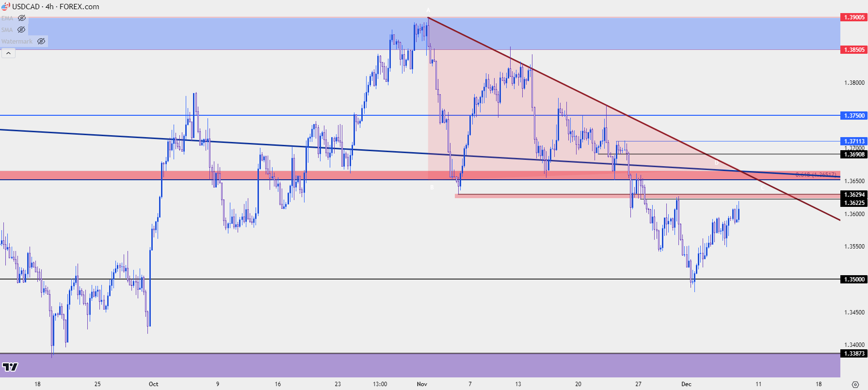Select the 0.618 (1.36517) Fibonacci label

pos(816,174)
